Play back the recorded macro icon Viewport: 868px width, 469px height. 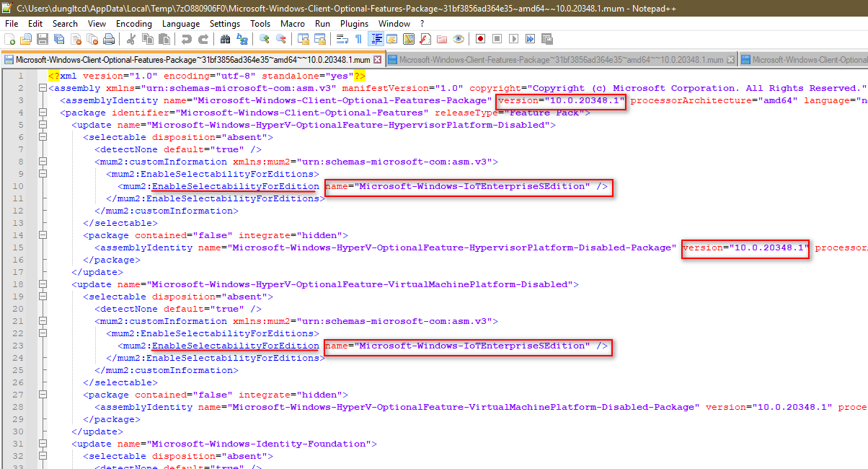513,38
